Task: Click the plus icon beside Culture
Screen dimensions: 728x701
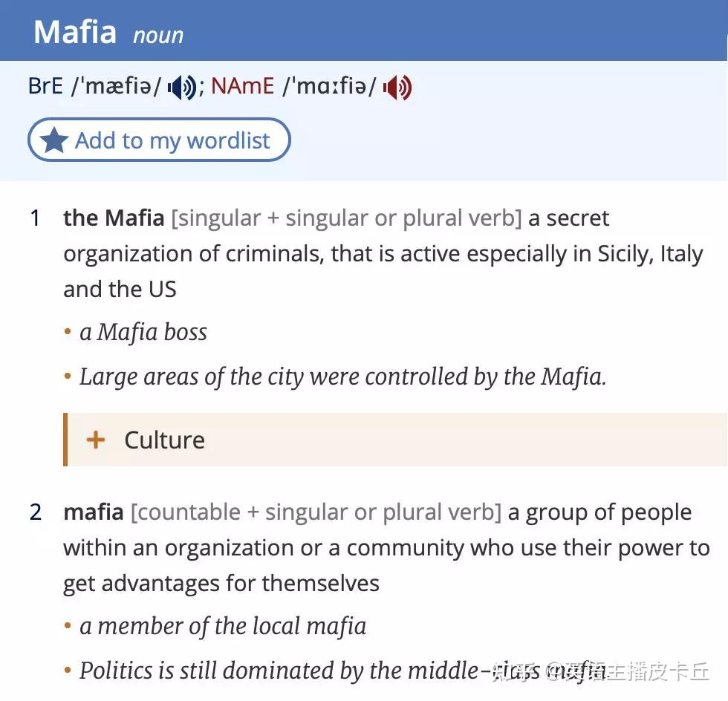Action: click(x=95, y=439)
